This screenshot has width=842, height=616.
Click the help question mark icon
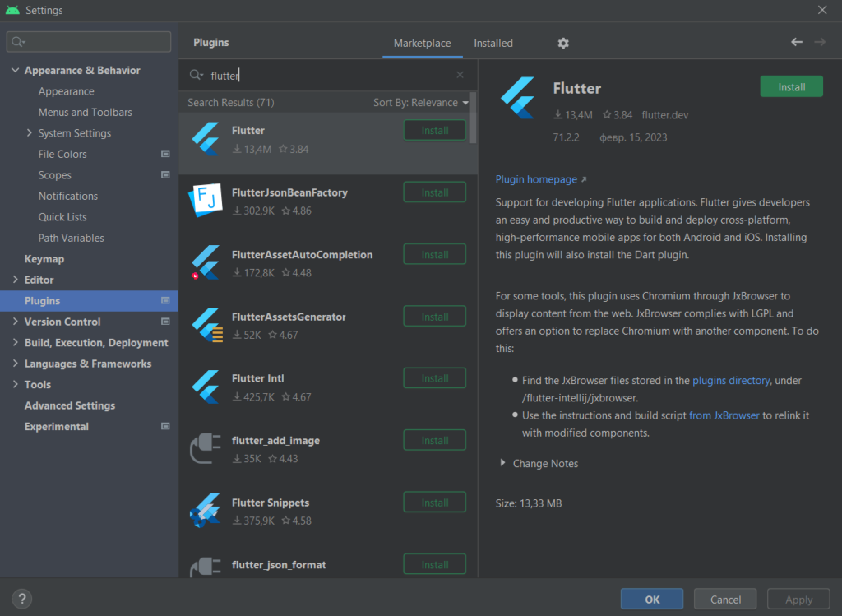point(21,599)
